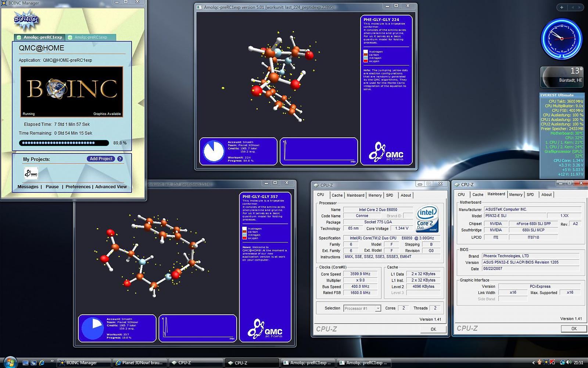Go to next sidebar gadgets page arrow
The width and height of the screenshot is (588, 368).
(x=580, y=7)
